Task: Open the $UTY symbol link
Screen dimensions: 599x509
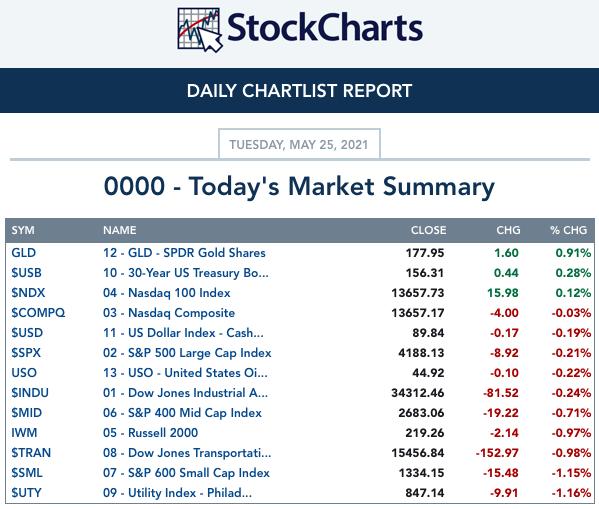Action: coord(26,493)
